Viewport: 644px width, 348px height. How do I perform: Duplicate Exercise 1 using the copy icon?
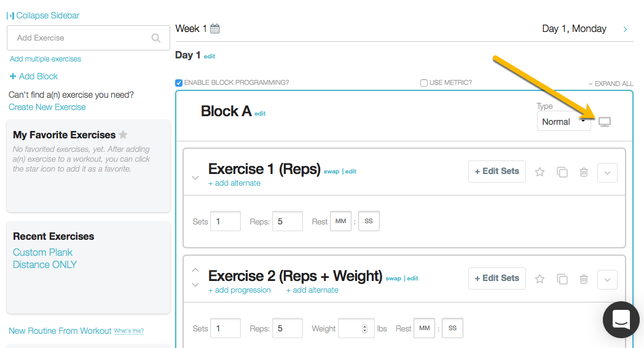[562, 172]
